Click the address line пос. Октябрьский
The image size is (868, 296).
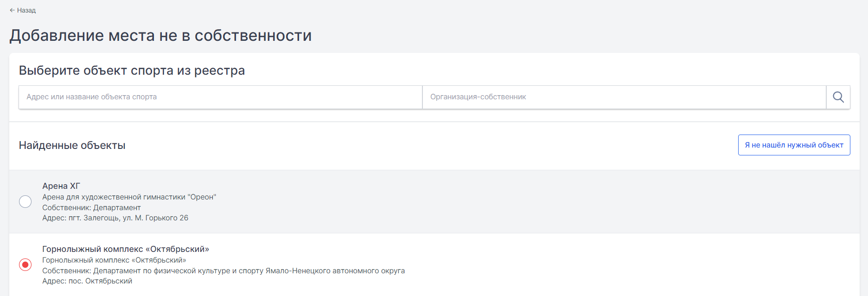pos(87,281)
